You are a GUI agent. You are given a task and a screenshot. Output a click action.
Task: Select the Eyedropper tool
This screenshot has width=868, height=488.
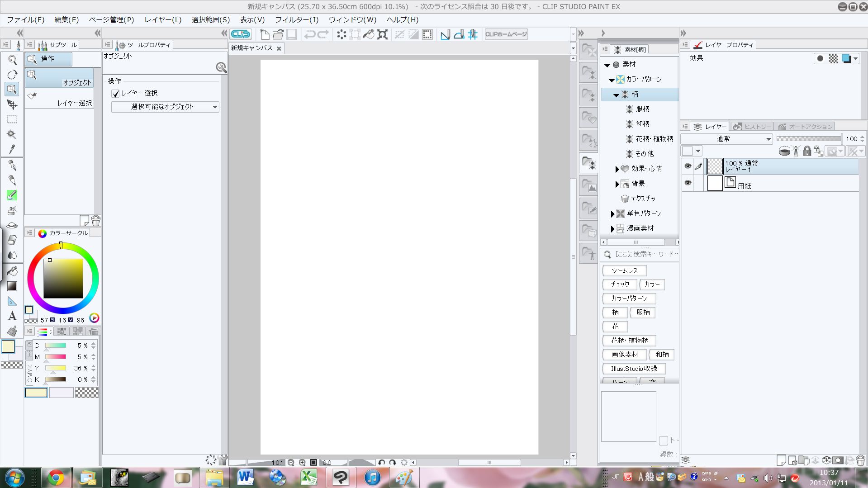coord(12,149)
